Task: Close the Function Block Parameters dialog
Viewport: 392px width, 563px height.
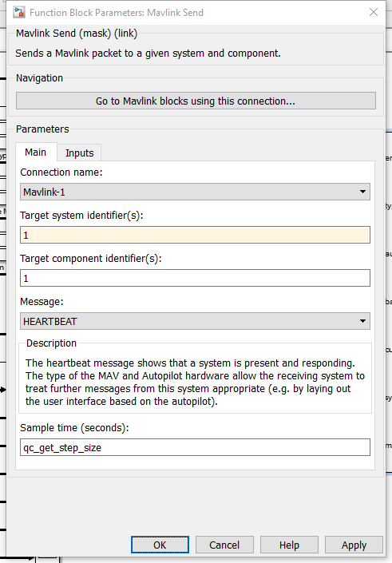Action: pyautogui.click(x=374, y=12)
